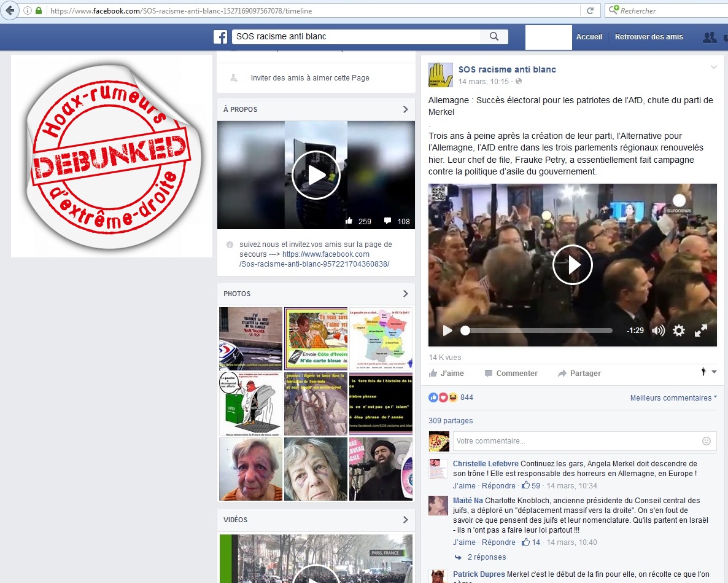The width and height of the screenshot is (728, 583).
Task: Open the post-as identity selector dropdown
Action: point(708,372)
